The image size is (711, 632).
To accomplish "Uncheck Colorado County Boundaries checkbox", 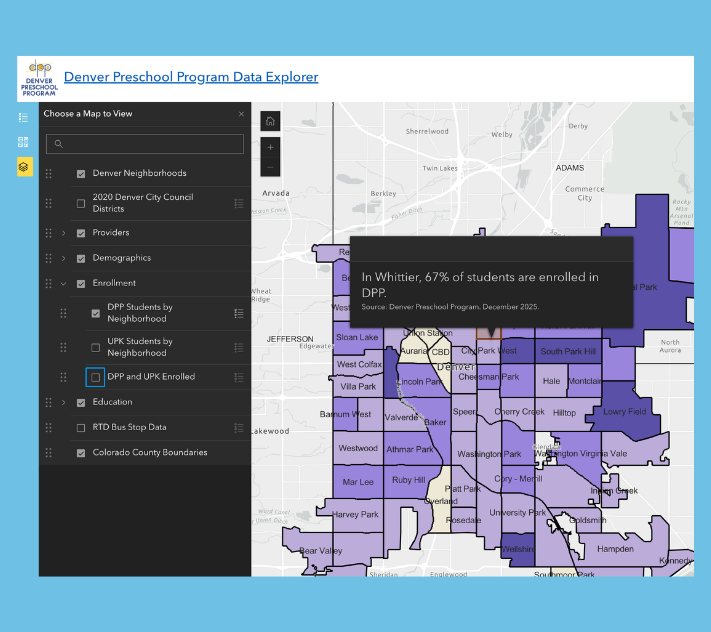I will point(81,453).
